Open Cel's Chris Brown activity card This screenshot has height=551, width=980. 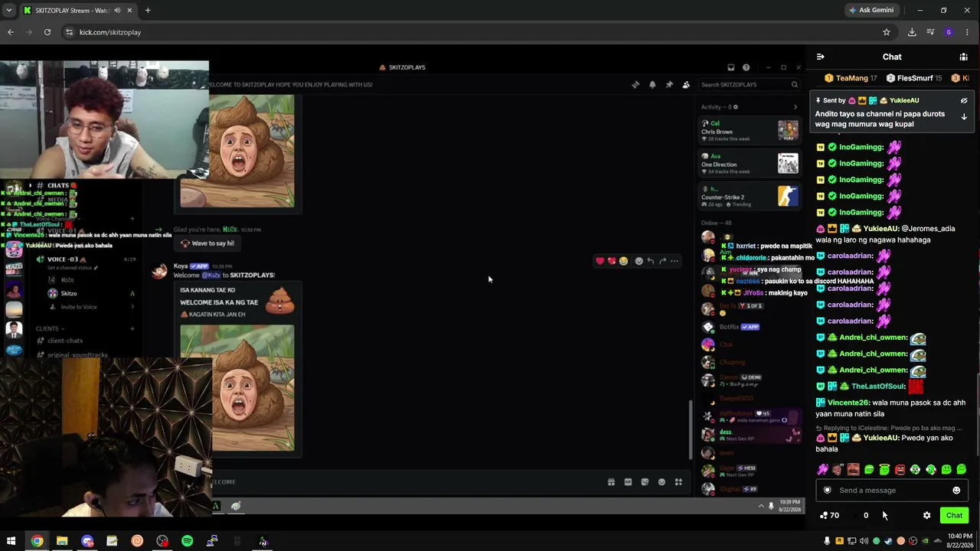click(750, 130)
